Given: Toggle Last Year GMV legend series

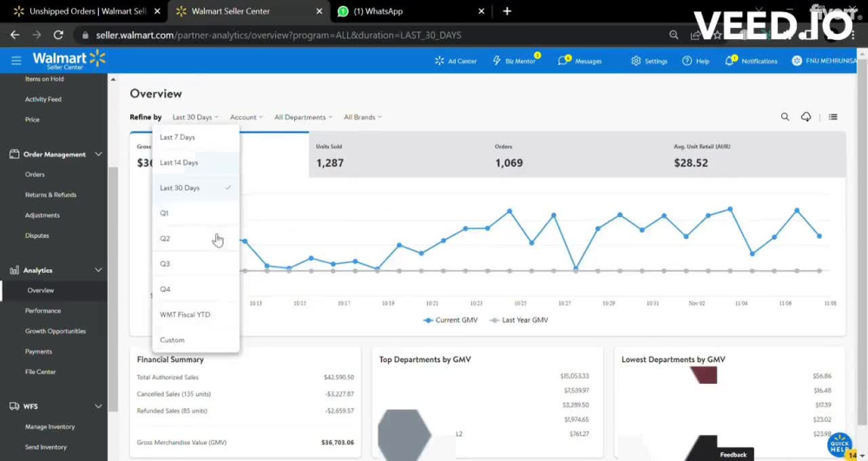Looking at the screenshot, I should (519, 319).
